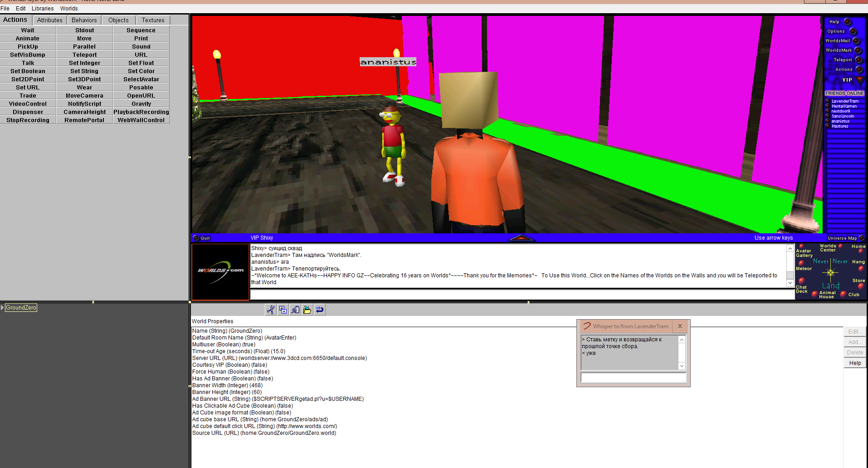This screenshot has width=868, height=468.
Task: Click the Universe Map orb button
Action: [x=862, y=238]
